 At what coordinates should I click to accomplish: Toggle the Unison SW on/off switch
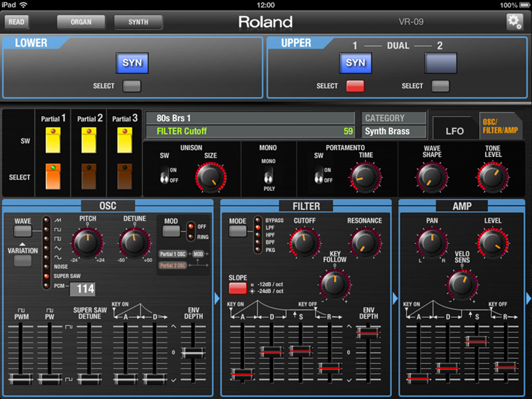point(164,175)
